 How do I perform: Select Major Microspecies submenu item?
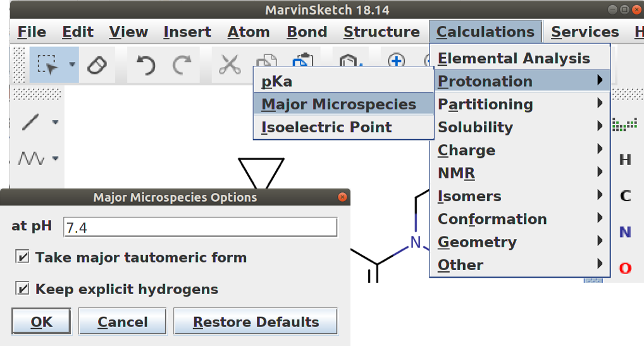[344, 104]
